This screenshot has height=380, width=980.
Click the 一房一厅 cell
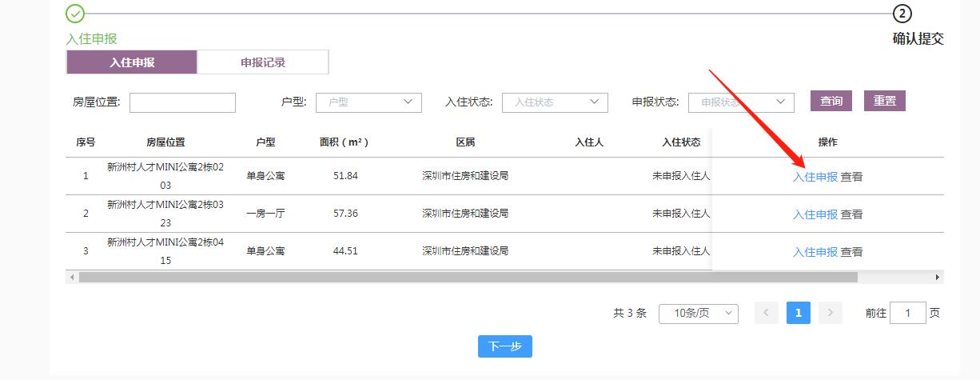click(265, 214)
